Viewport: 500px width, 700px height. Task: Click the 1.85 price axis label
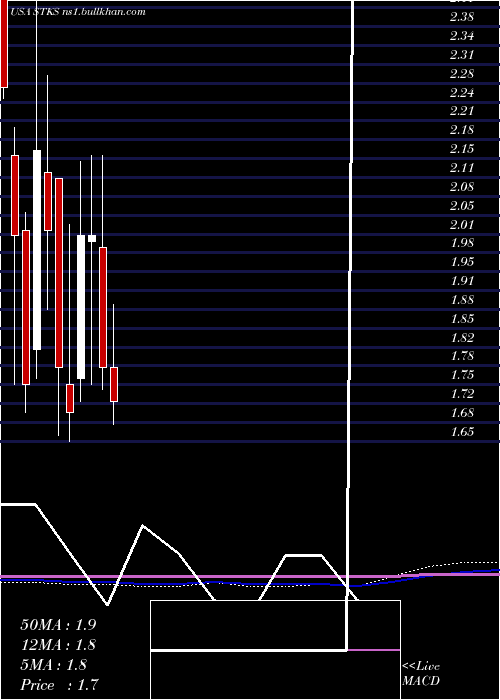click(462, 319)
